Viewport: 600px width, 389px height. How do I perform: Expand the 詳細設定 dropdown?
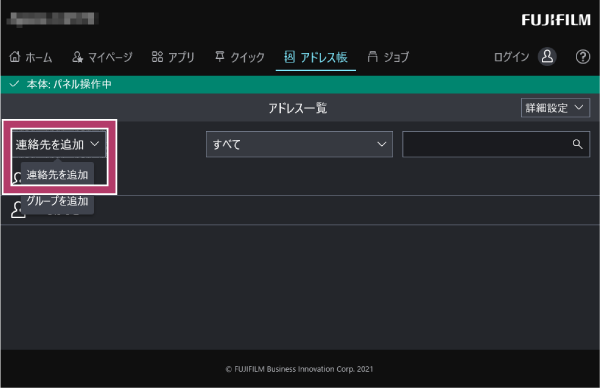click(x=555, y=108)
